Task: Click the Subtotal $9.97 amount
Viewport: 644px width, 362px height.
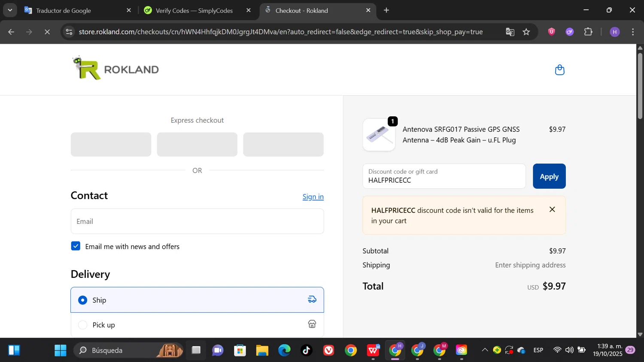Action: [557, 251]
